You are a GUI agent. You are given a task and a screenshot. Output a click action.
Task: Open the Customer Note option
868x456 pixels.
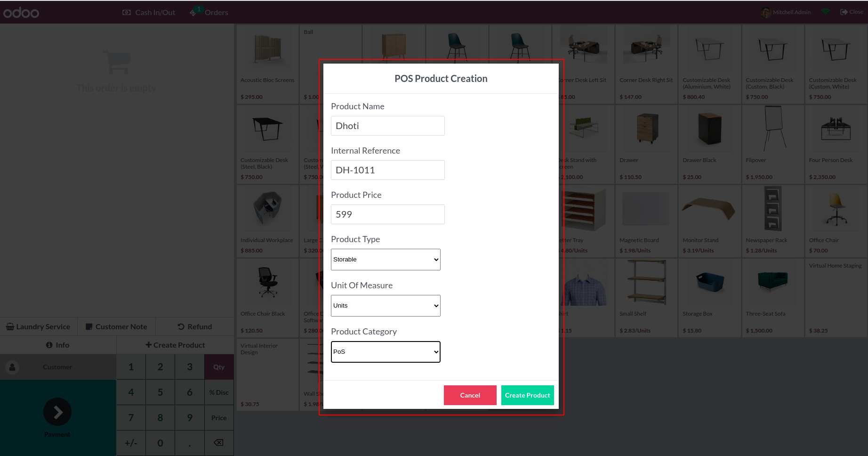click(x=116, y=327)
